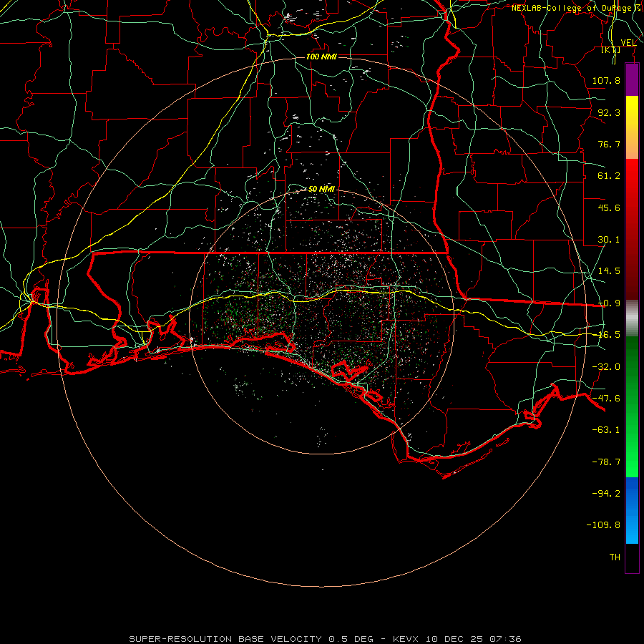Click the yellow-orange segment of velocity scale

click(x=632, y=127)
